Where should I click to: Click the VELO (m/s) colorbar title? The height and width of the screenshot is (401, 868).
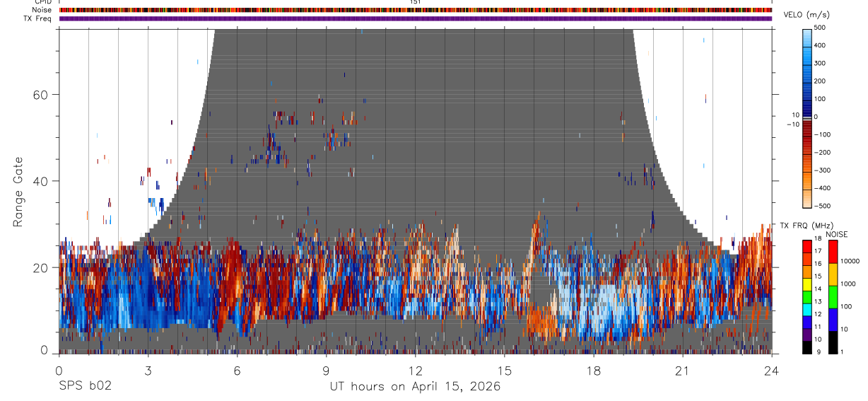[807, 15]
